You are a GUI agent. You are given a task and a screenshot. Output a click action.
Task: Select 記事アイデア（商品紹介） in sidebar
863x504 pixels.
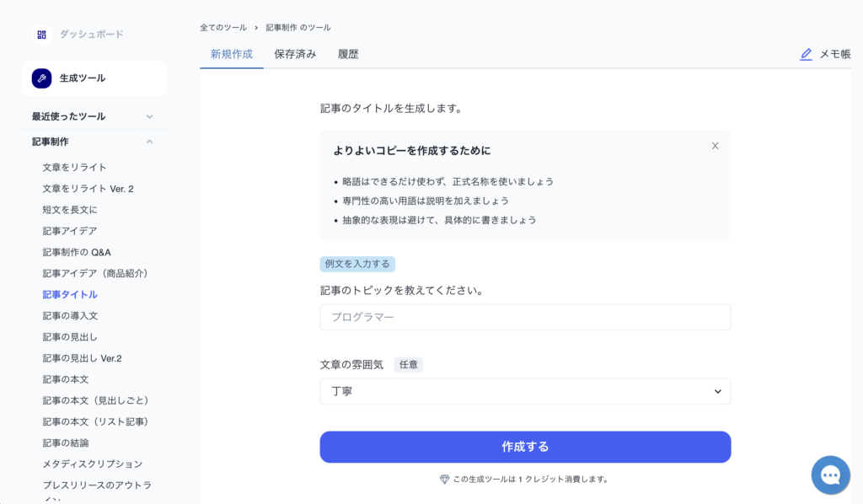95,273
